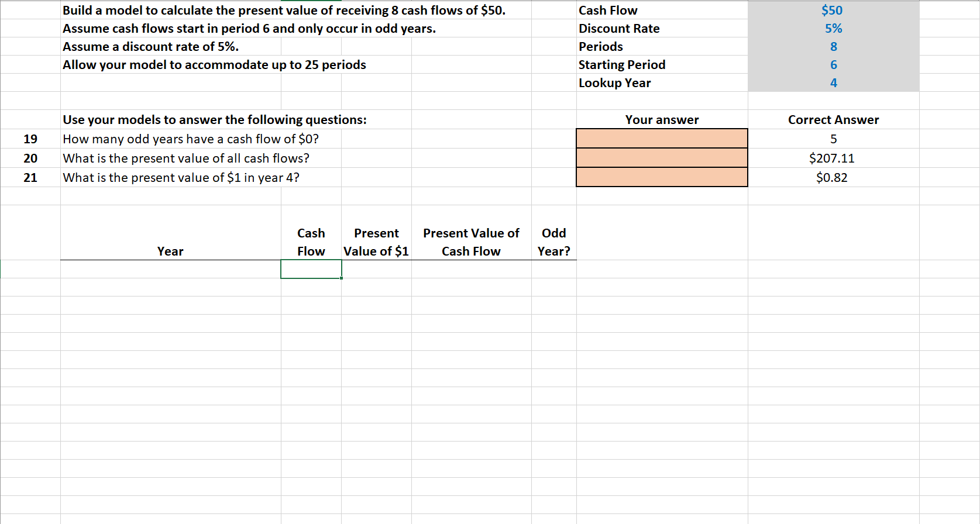Screen dimensions: 980x524
Task: Click the 'Present Value of $1' header
Action: click(x=376, y=242)
